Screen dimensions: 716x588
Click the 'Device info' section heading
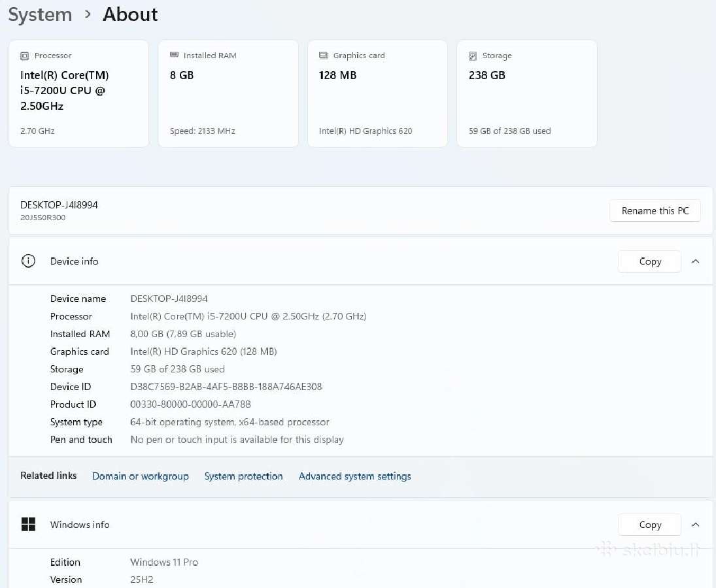click(x=74, y=261)
